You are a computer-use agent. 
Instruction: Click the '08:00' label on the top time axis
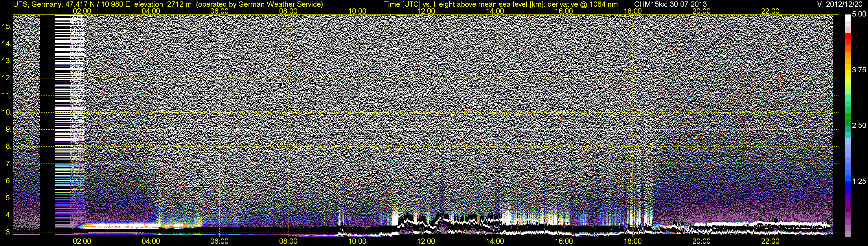click(x=288, y=11)
